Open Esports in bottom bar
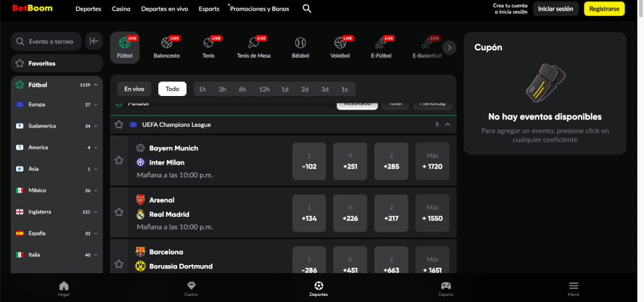This screenshot has height=302, width=644. point(446,289)
